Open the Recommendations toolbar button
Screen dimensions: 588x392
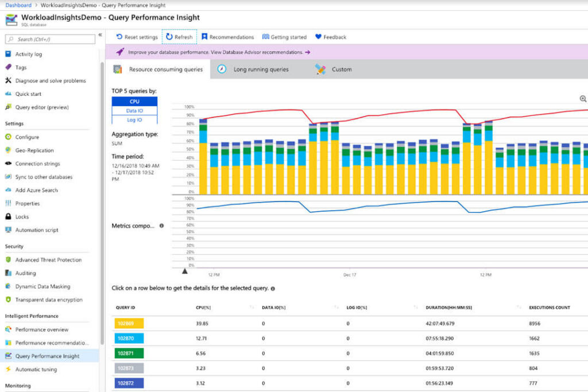point(227,37)
